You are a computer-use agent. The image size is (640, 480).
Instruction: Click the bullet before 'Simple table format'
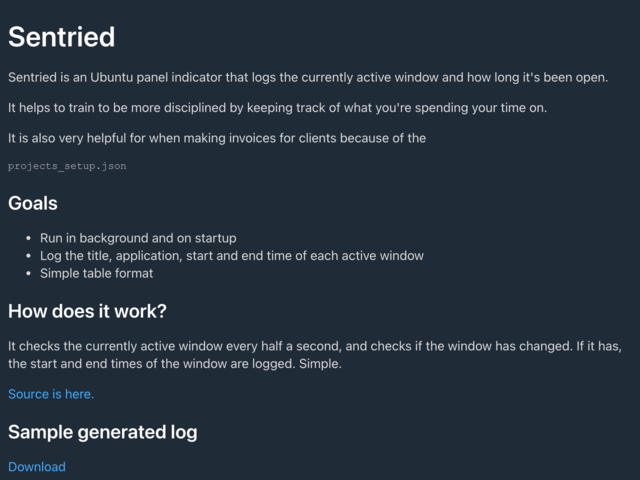click(x=28, y=273)
